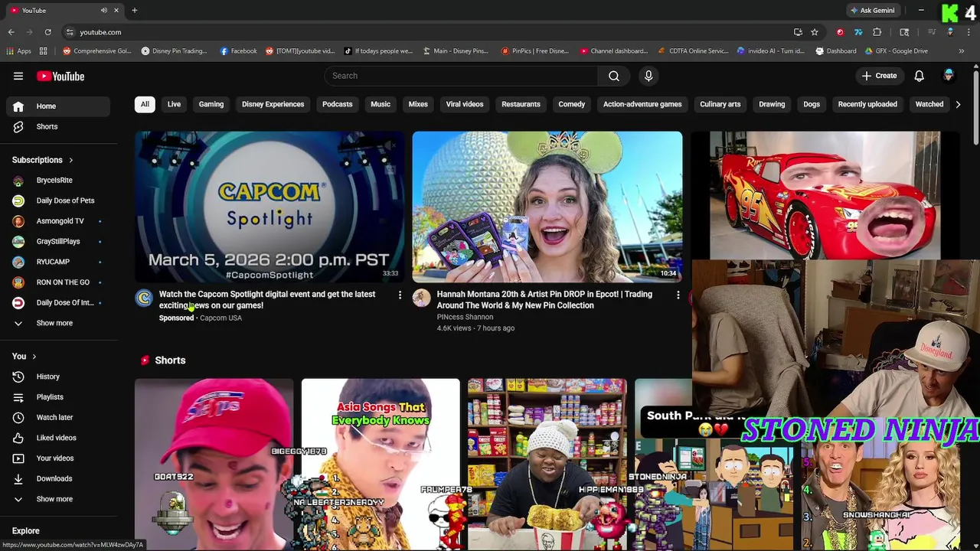This screenshot has height=551, width=980.
Task: Click the Search input field
Action: [x=462, y=76]
